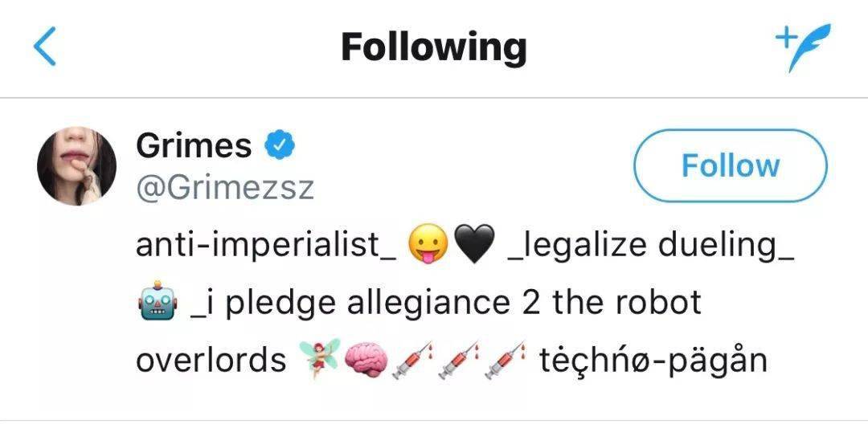Tap the last syringe emoji before tëçhńø-pägån
Image resolution: width=868 pixels, height=424 pixels.
(506, 360)
